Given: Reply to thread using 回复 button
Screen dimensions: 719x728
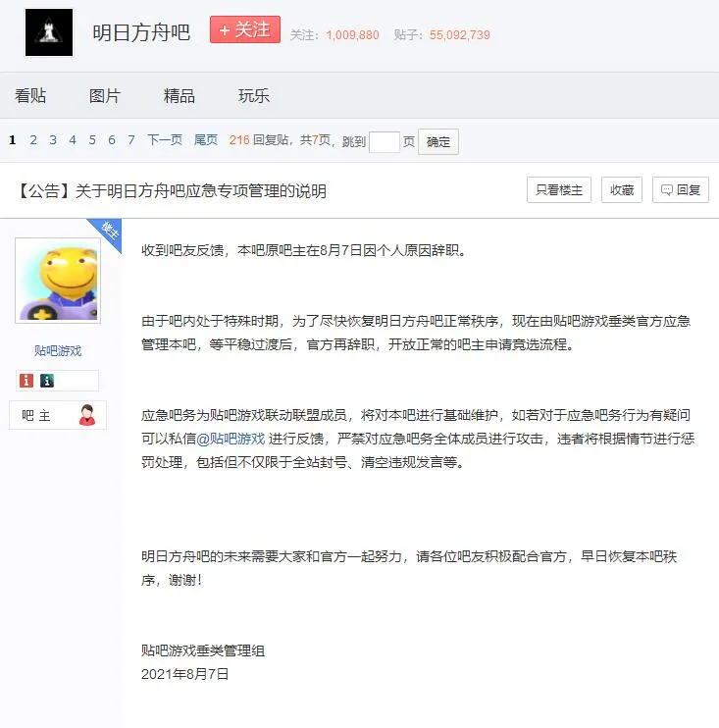Looking at the screenshot, I should pos(681,190).
